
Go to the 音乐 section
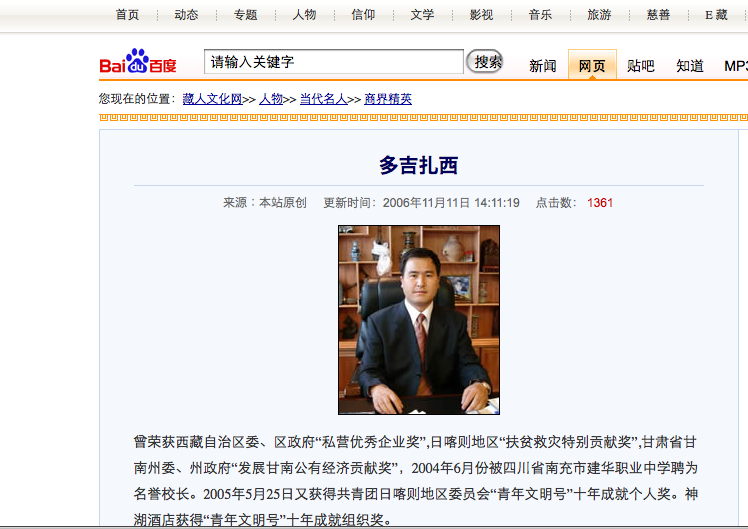tap(540, 15)
